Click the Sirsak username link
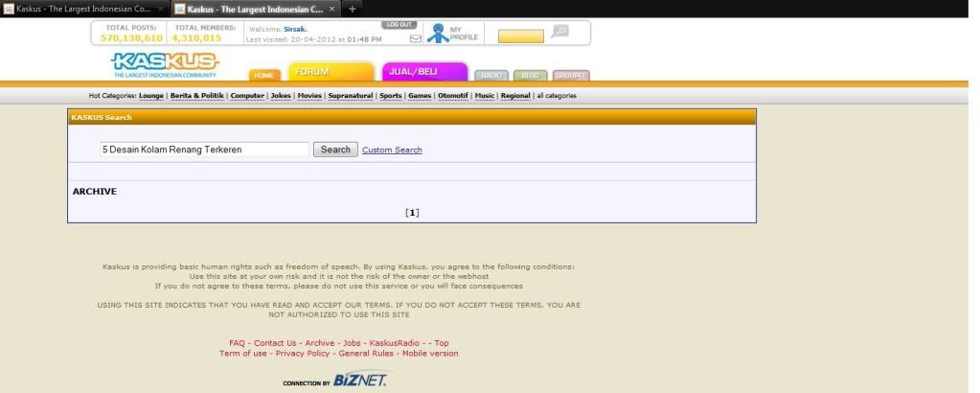Screen dimensions: 980x393 click(294, 29)
